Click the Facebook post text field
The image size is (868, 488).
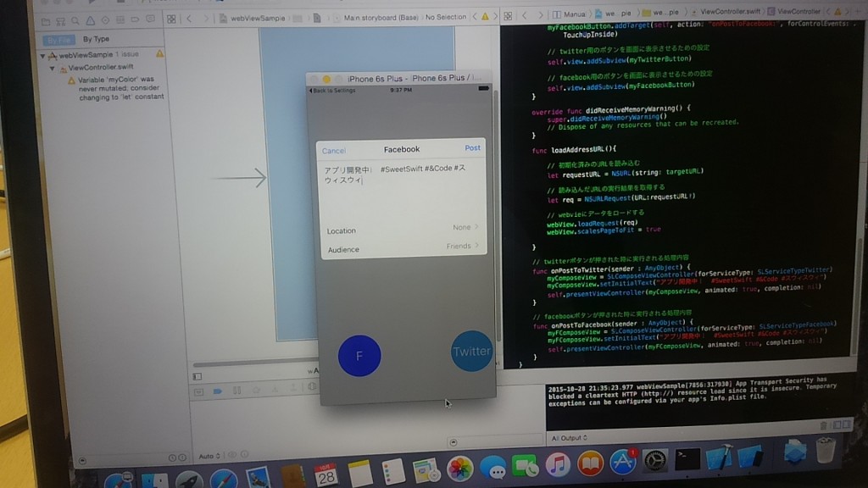403,188
